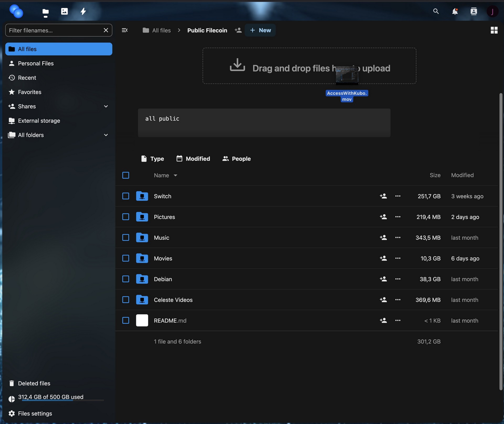Open actions menu for README.md
This screenshot has width=504, height=424.
point(398,320)
